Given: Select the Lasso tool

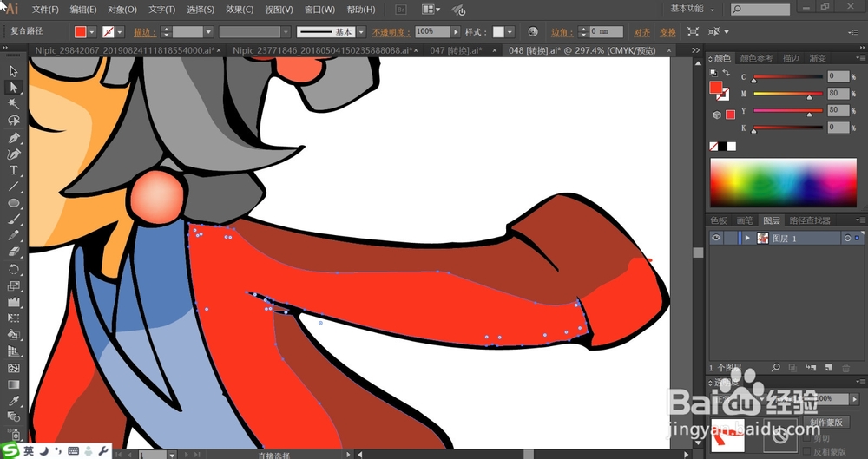Looking at the screenshot, I should (14, 120).
